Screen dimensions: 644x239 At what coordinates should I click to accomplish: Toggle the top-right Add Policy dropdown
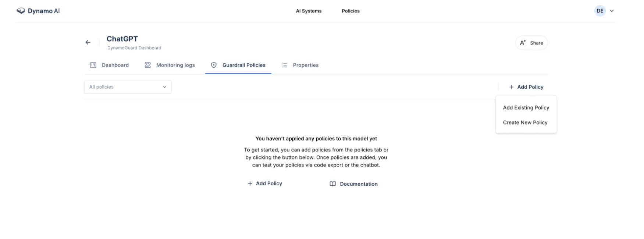[526, 87]
